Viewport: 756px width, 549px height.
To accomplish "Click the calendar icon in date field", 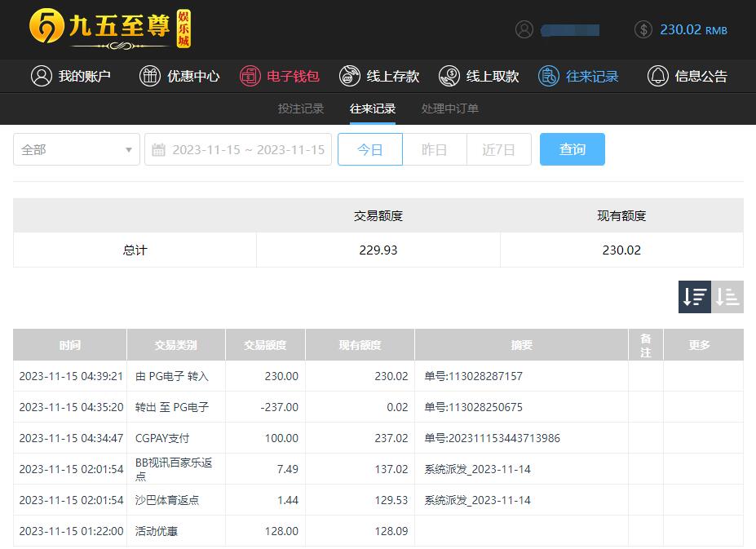I will 159,149.
